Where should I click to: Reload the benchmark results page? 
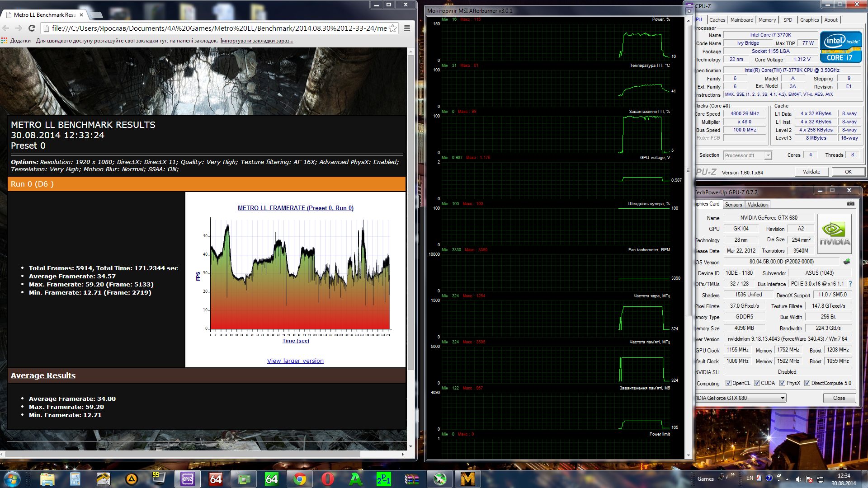[x=32, y=28]
